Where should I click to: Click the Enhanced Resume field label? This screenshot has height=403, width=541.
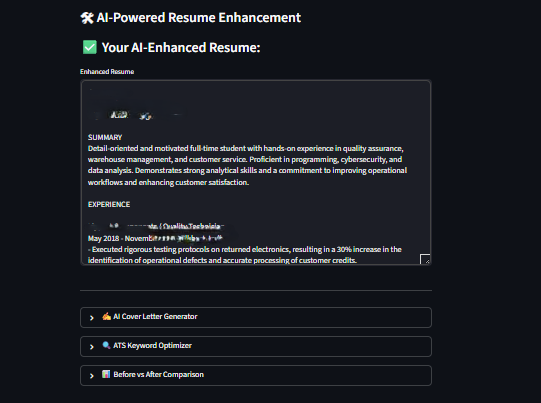click(x=107, y=71)
